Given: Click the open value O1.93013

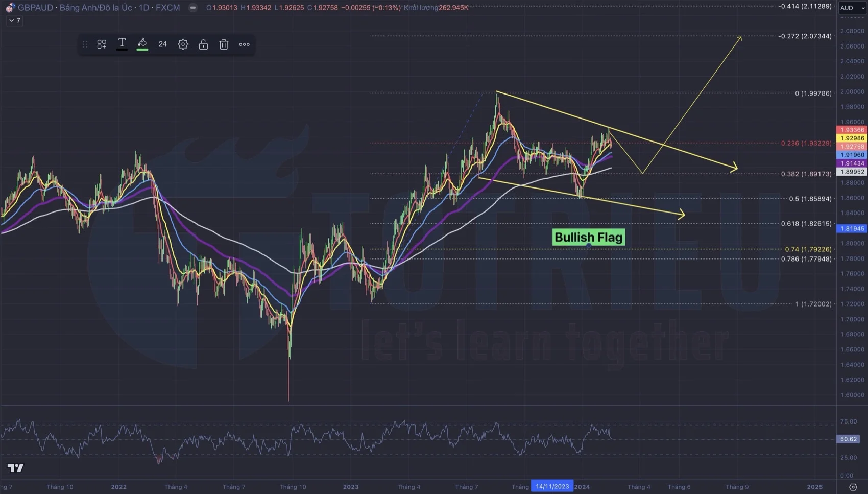Looking at the screenshot, I should point(222,8).
